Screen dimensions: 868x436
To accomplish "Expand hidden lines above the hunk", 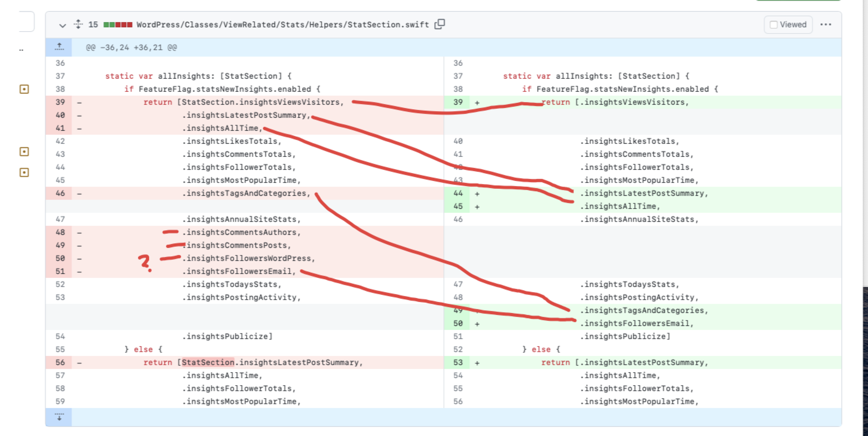I will (59, 47).
